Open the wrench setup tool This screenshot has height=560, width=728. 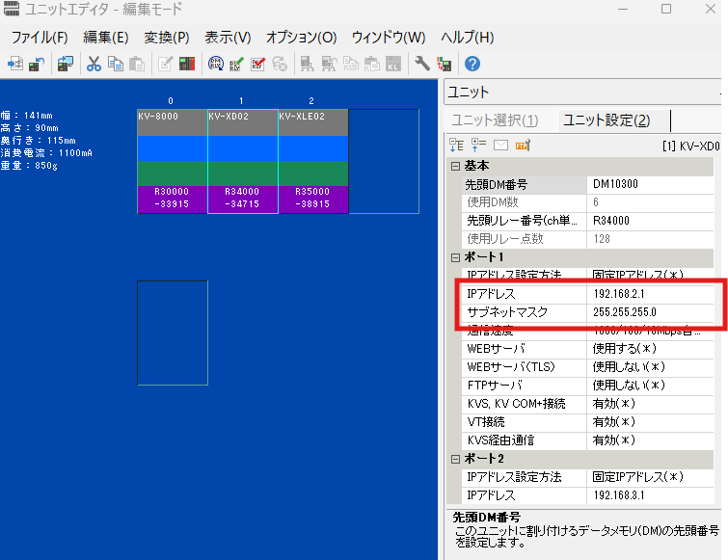point(422,64)
